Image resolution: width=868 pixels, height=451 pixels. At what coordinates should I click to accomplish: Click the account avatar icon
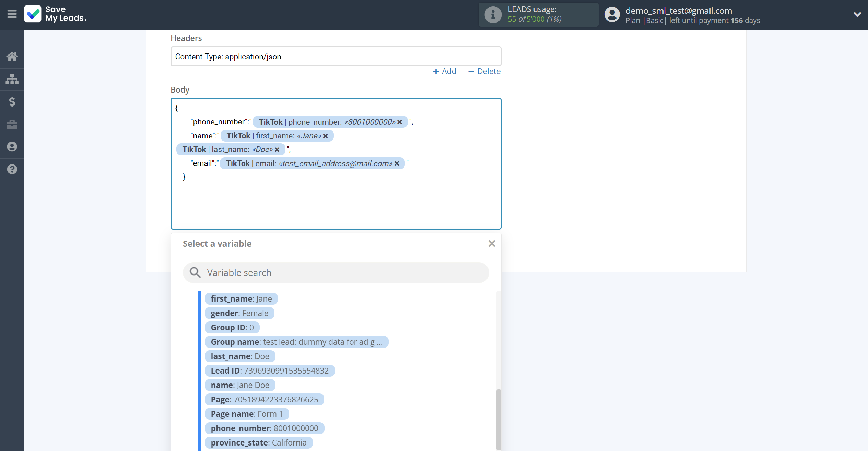click(612, 14)
